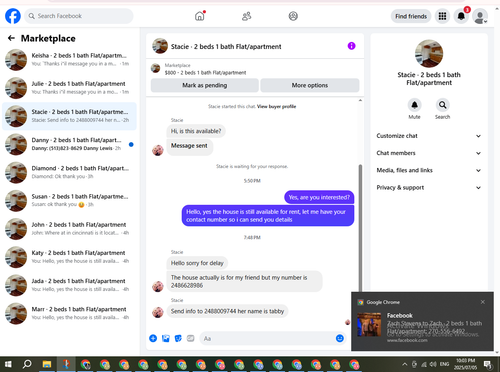Open the Friends icon in top navigation

pos(246,16)
